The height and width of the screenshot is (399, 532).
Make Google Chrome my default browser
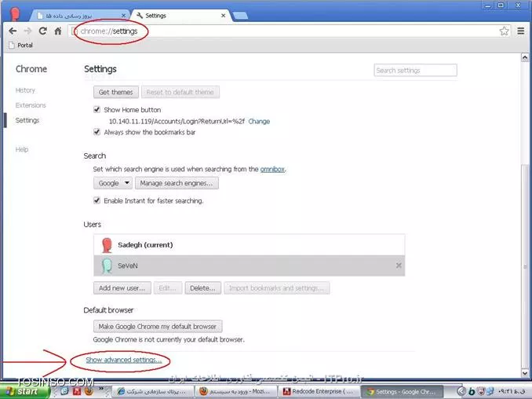tap(158, 326)
